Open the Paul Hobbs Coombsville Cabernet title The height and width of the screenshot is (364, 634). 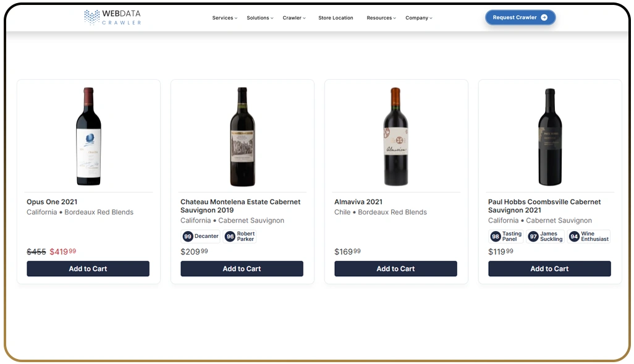(x=544, y=206)
